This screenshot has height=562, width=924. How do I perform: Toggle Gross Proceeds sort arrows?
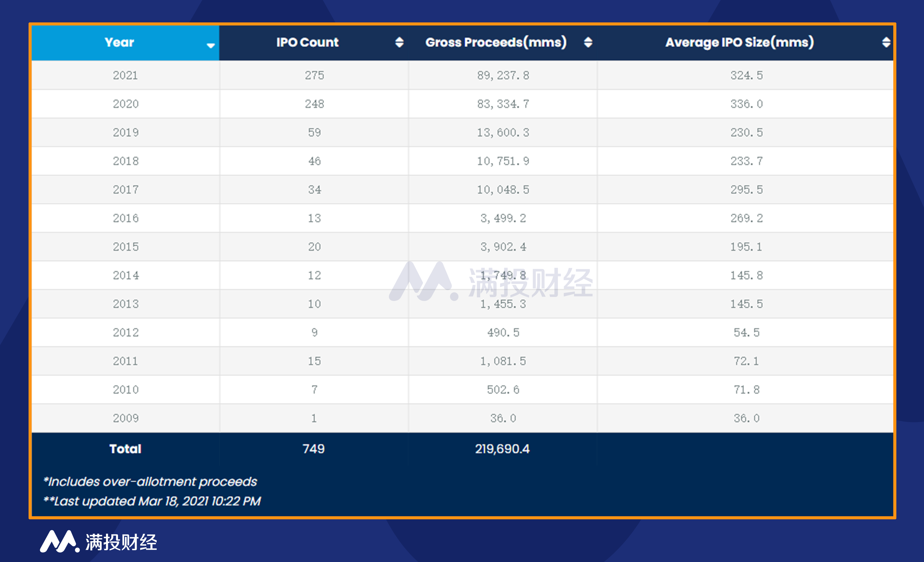[x=588, y=42]
